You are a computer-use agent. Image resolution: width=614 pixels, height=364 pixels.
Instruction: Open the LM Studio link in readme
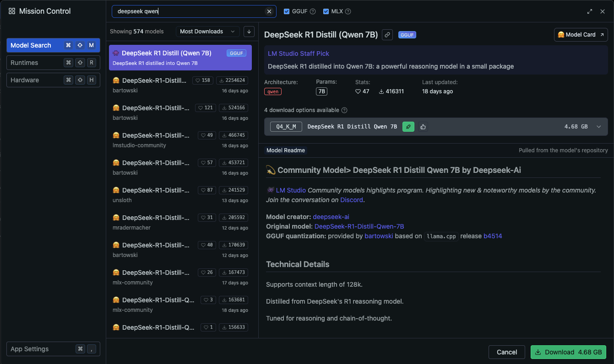click(x=291, y=190)
